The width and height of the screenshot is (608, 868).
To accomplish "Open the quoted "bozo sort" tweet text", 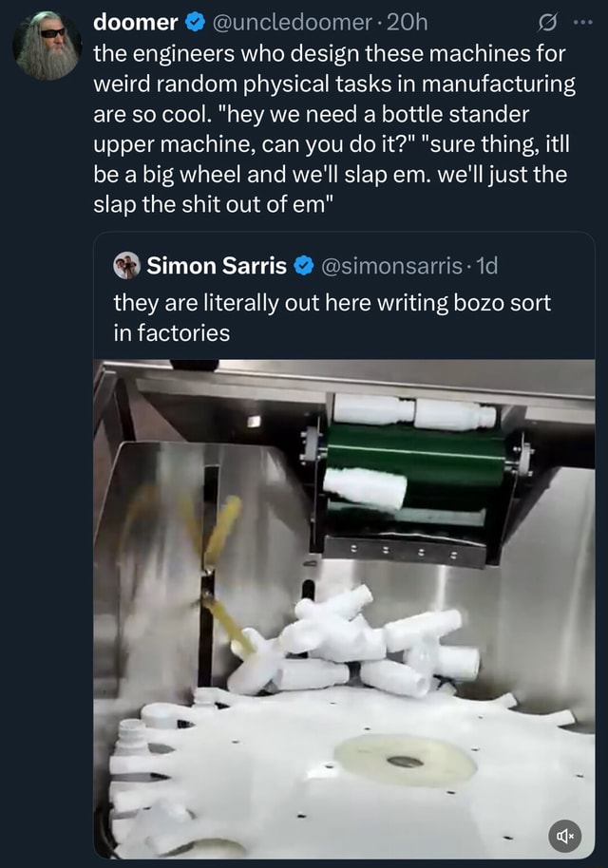I will click(x=332, y=317).
